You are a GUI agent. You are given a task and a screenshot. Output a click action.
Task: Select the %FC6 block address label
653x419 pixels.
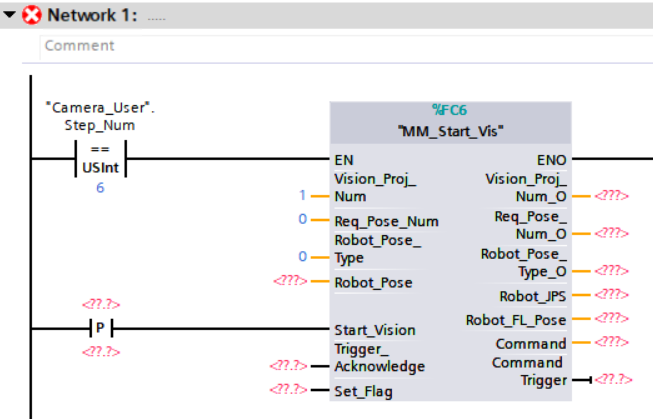tap(450, 110)
